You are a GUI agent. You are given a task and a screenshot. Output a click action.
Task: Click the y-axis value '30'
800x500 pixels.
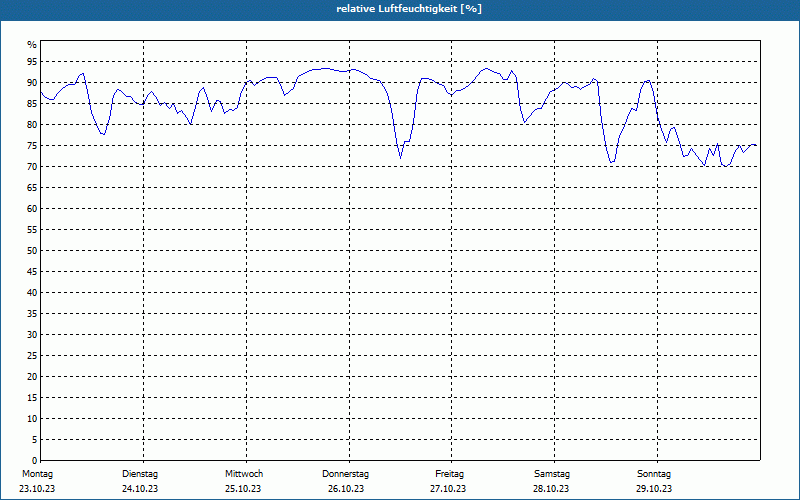tap(32, 335)
